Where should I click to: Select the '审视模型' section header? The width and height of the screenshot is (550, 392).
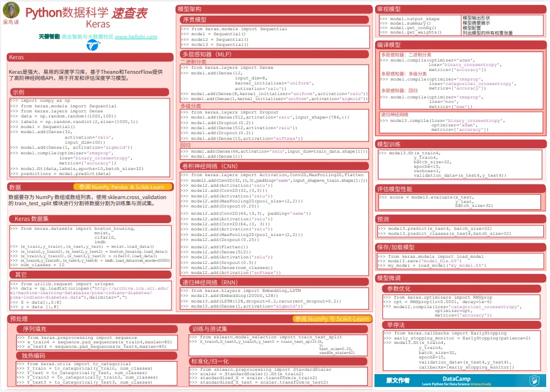coord(461,9)
